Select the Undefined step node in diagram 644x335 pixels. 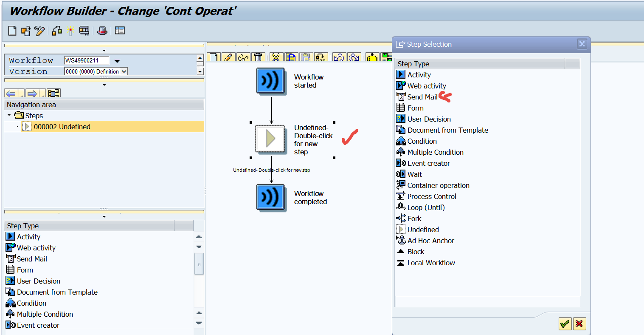(270, 139)
